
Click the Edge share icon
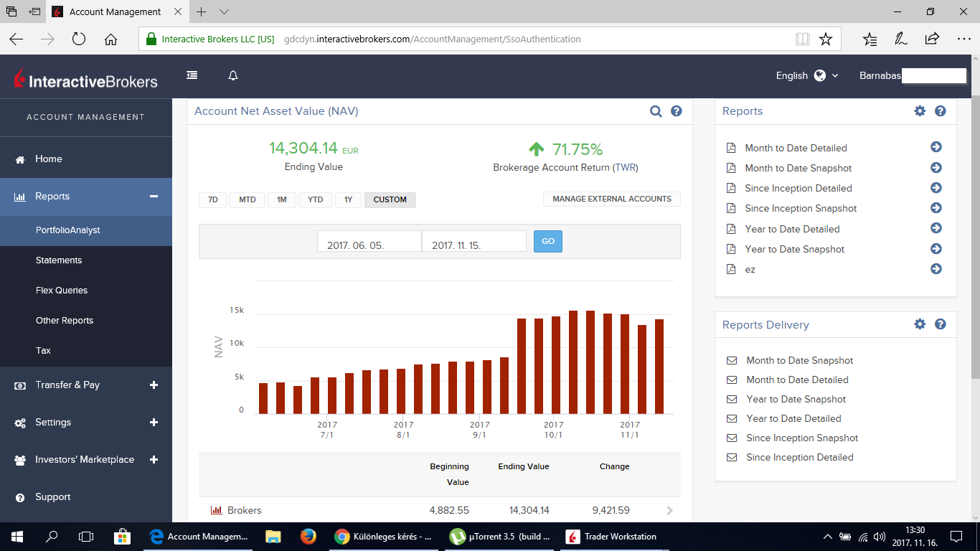pos(932,39)
